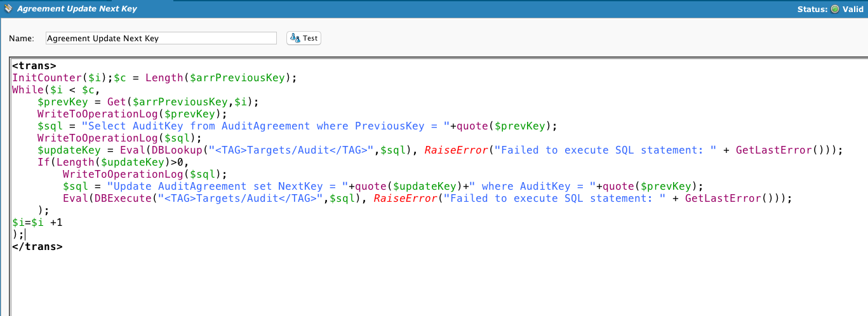The height and width of the screenshot is (316, 868).
Task: Click the Agreement Update Next Key header title
Action: click(77, 9)
